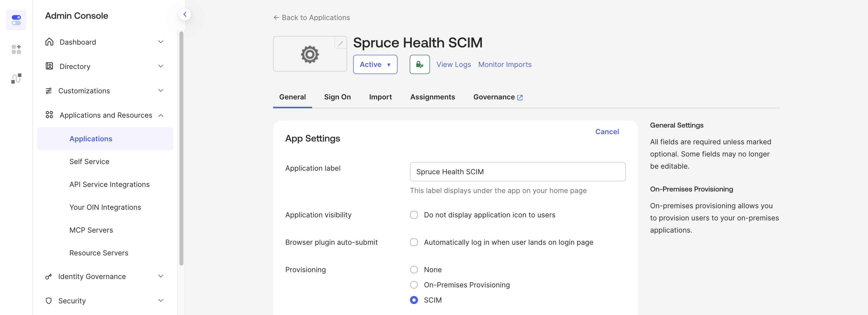Click the Identity Governance key icon
The width and height of the screenshot is (868, 315).
[x=49, y=276]
